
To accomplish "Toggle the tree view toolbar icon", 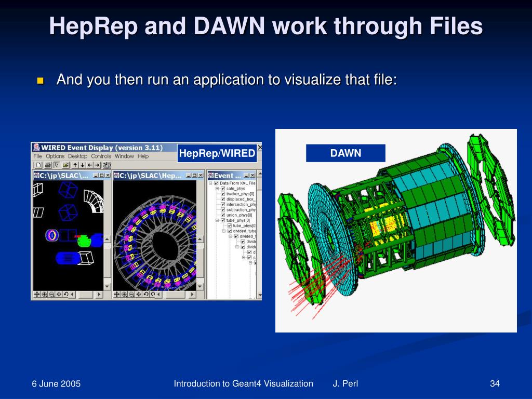I will tap(57, 165).
